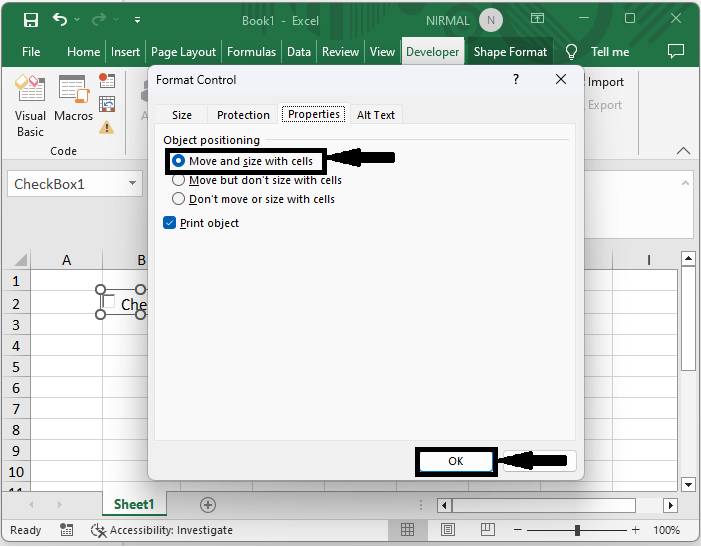Select Don't move or size with cells
Image resolution: width=701 pixels, height=547 pixels.
pyautogui.click(x=253, y=199)
